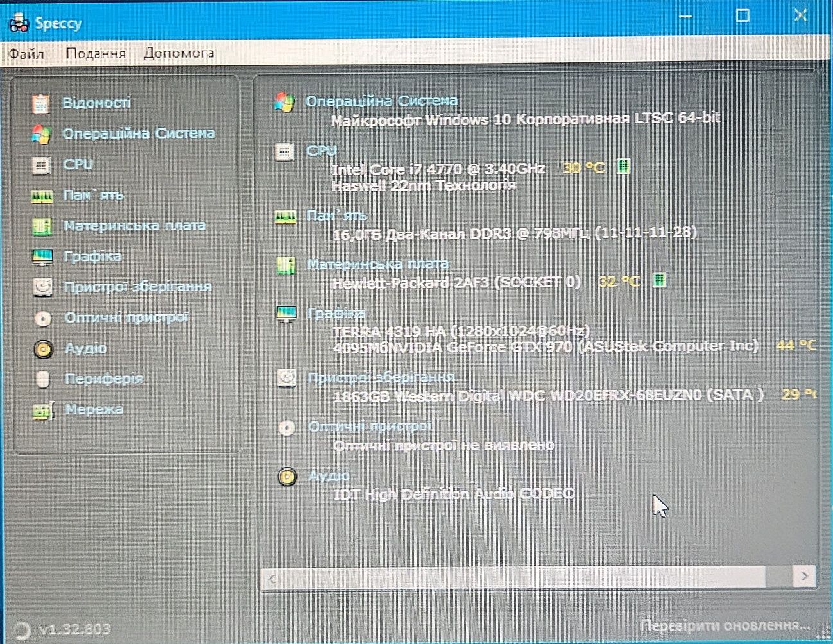
Task: Select the Мережа sidebar network icon
Action: point(43,410)
